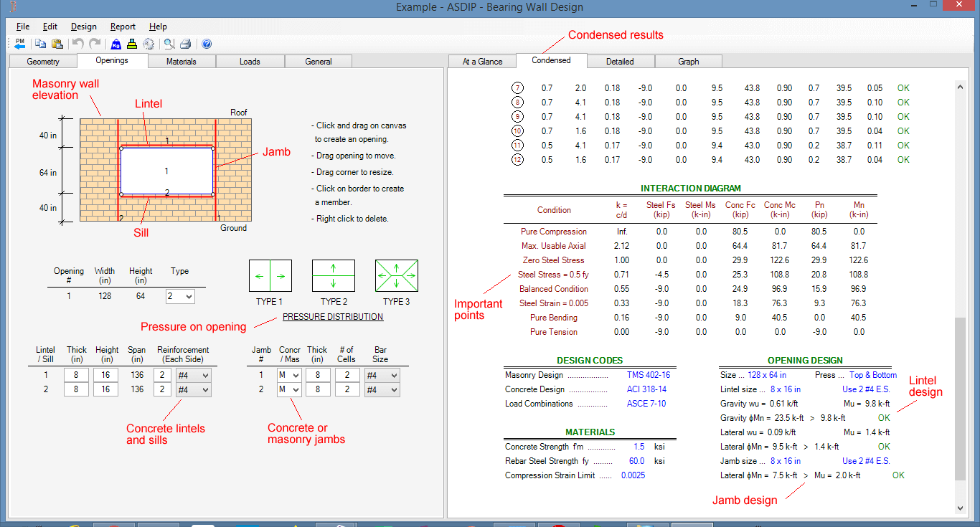The image size is (980, 527).
Task: Click the Balanced Condition row label
Action: coord(554,289)
